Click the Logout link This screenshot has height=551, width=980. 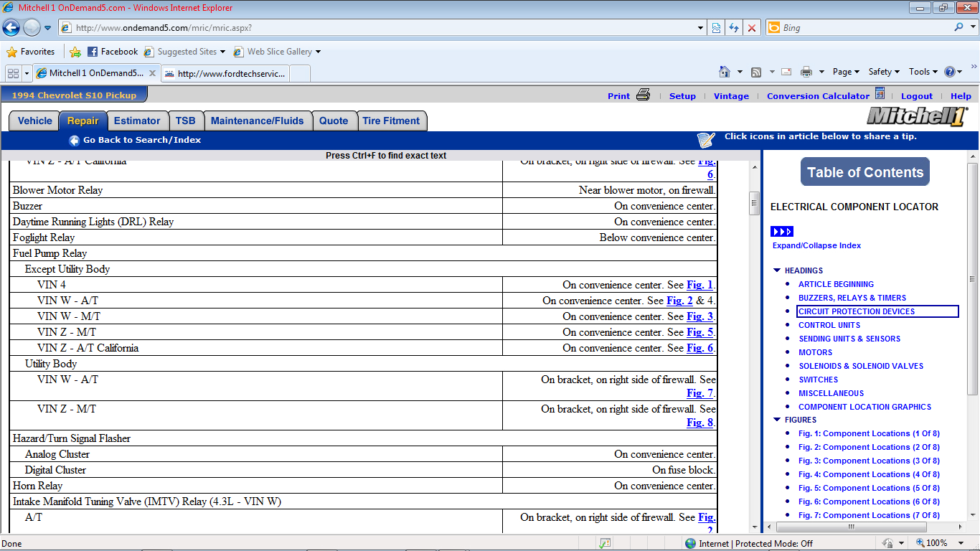917,96
